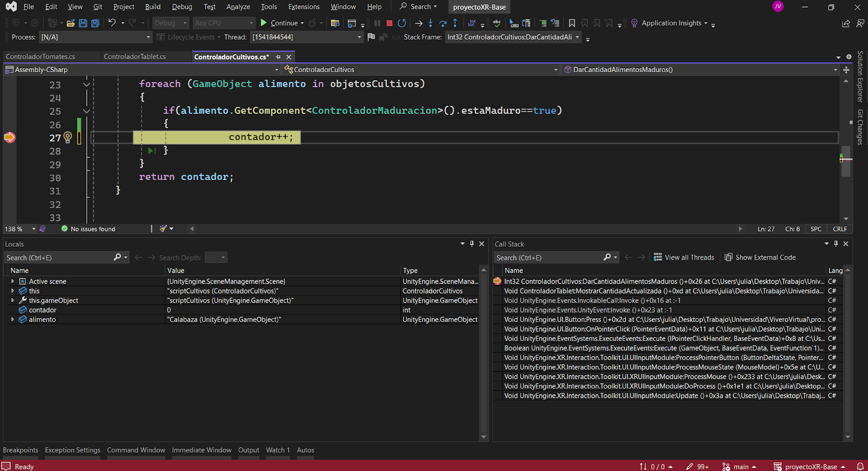Toggle a bookmark on the current line
Viewport: 868px width, 471px height.
[572, 23]
